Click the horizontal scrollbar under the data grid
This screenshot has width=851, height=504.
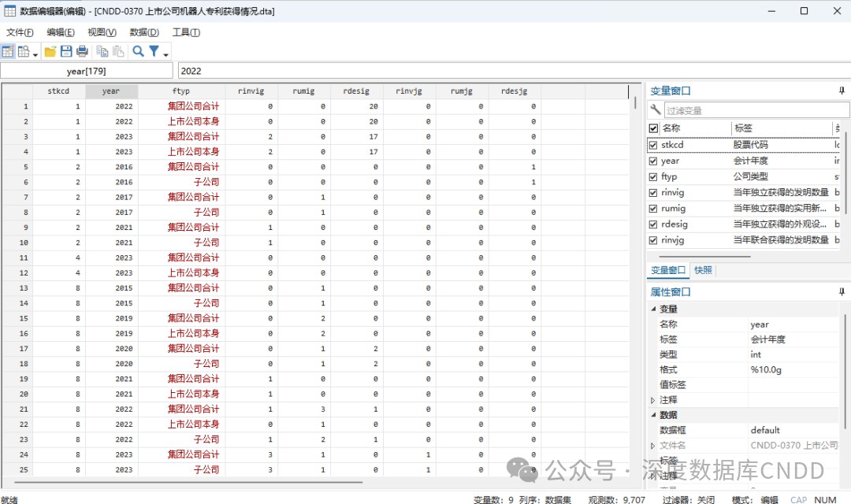point(188,481)
